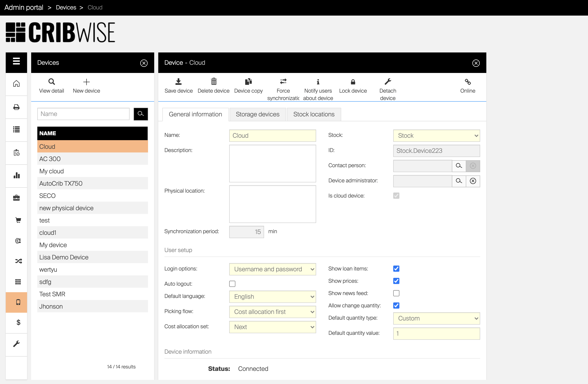Click the Name search input field
This screenshot has width=588, height=384.
point(83,114)
